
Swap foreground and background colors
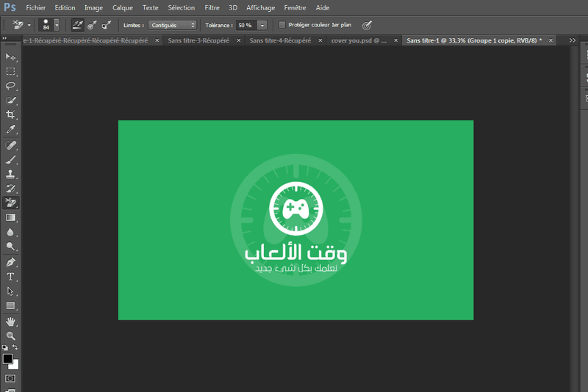(x=15, y=347)
